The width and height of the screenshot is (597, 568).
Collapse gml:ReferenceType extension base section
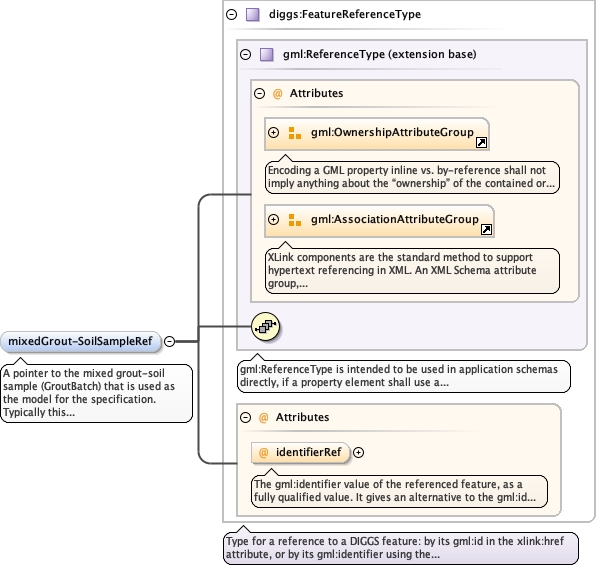(246, 54)
